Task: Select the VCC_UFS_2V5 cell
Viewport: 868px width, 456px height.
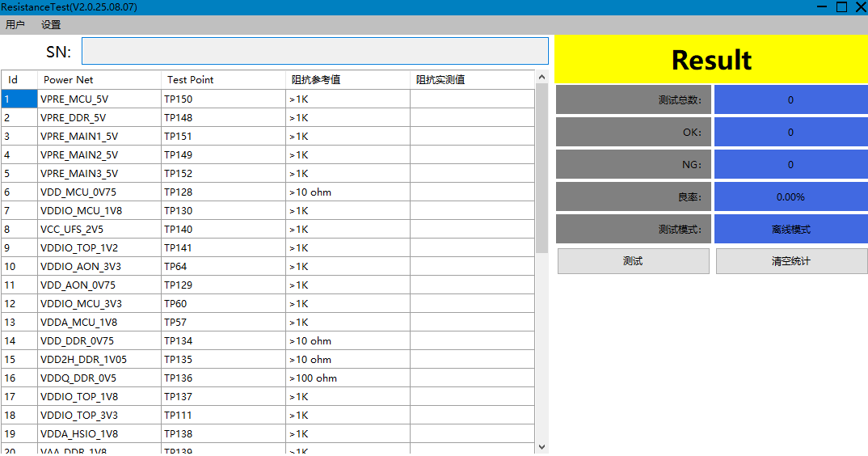Action: (x=99, y=230)
